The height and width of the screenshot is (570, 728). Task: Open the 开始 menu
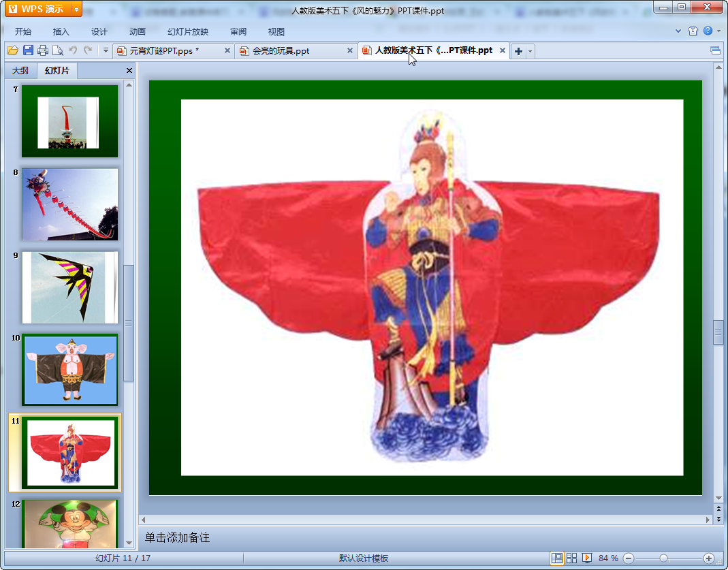click(x=22, y=31)
